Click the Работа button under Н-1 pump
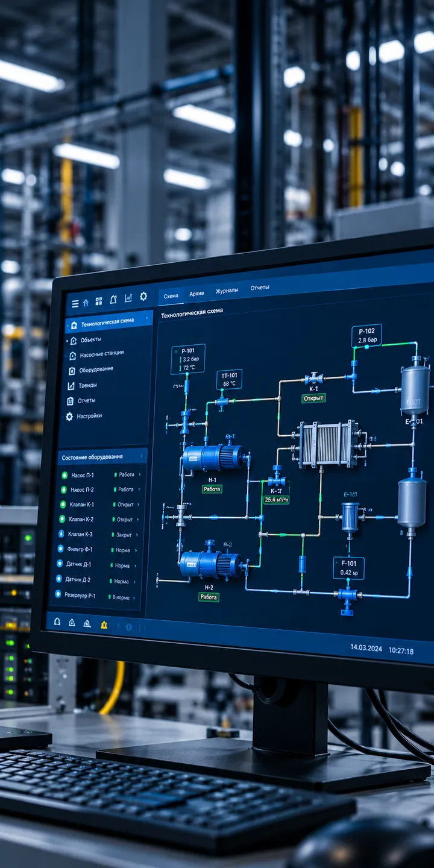 (x=212, y=489)
